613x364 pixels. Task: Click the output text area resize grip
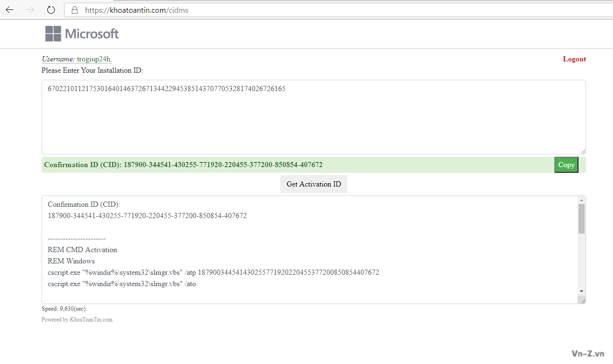pos(583,301)
